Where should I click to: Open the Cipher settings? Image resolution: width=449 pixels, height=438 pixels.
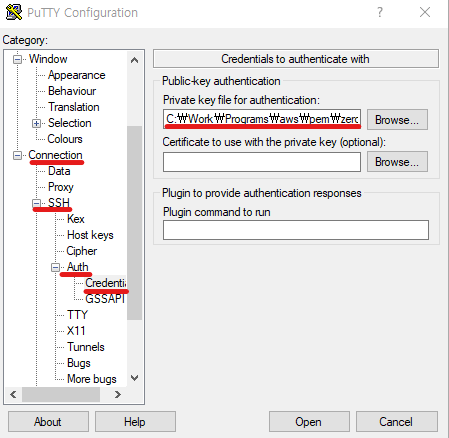82,251
